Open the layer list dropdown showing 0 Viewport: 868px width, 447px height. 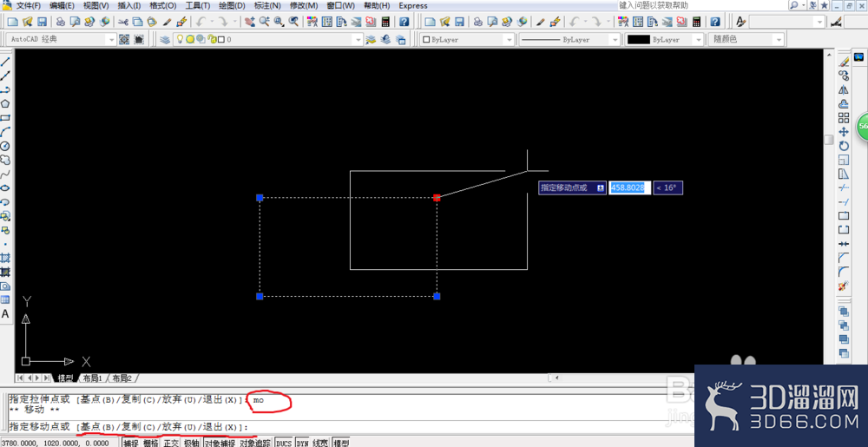[268, 39]
